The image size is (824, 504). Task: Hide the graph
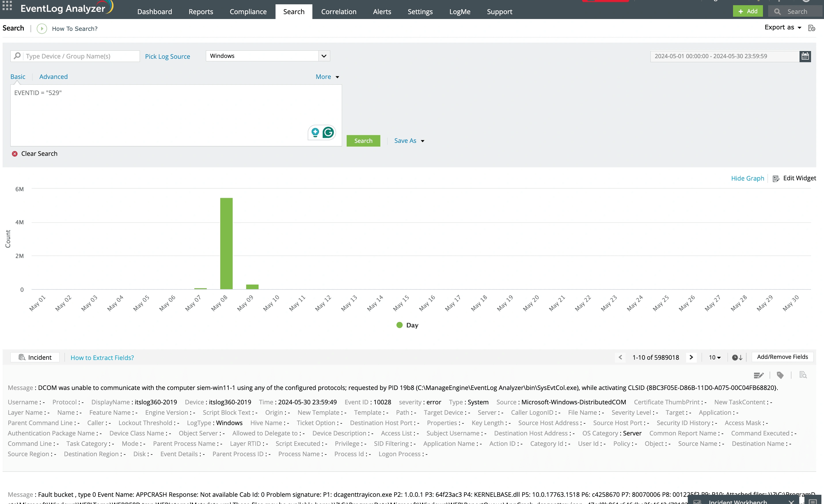point(747,178)
